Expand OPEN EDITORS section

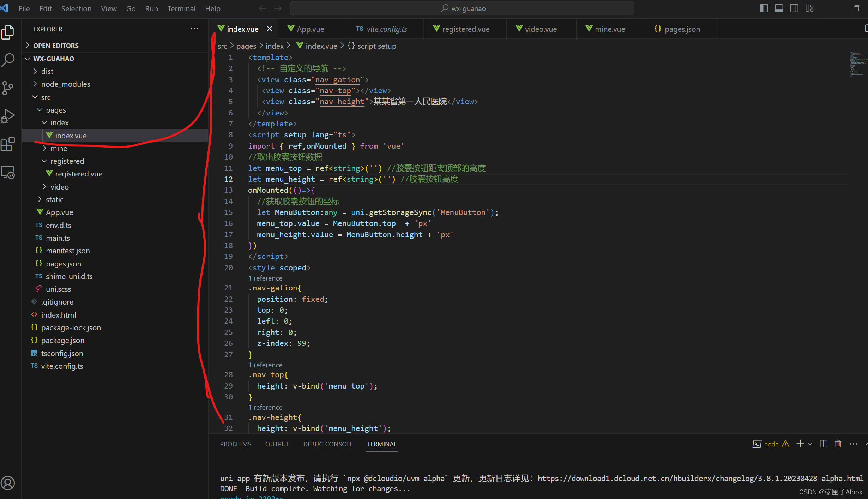tap(56, 46)
